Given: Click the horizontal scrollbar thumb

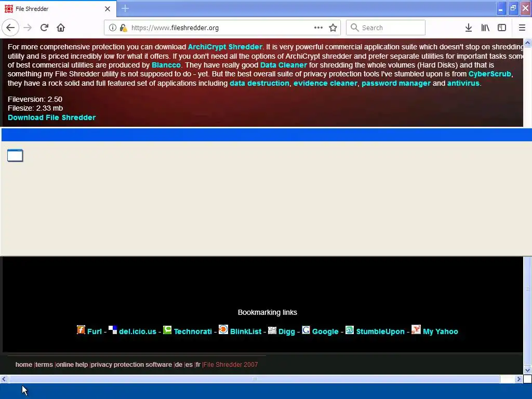Looking at the screenshot, I should 254,379.
